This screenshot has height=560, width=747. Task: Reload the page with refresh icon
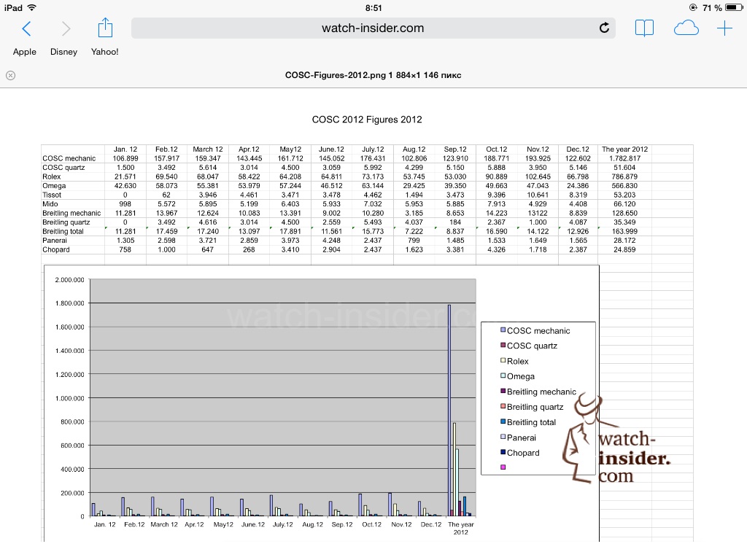604,28
